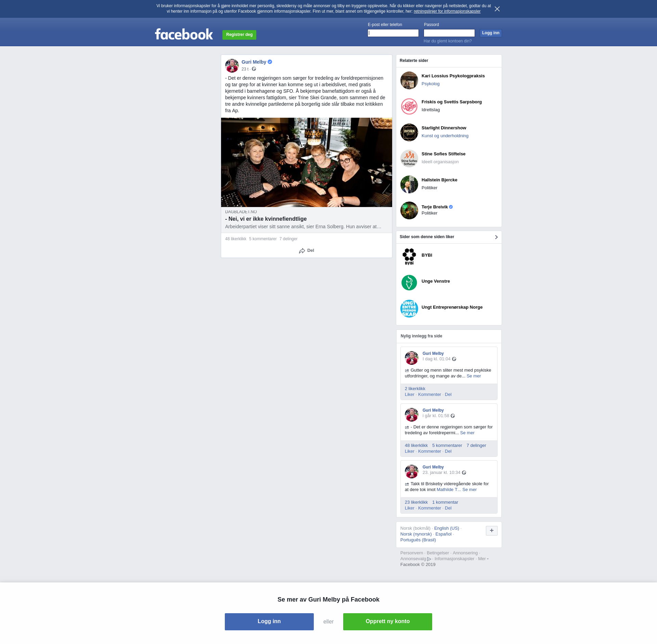Open the Stine Sofies Stiftelse logo
The image size is (657, 644).
409,158
